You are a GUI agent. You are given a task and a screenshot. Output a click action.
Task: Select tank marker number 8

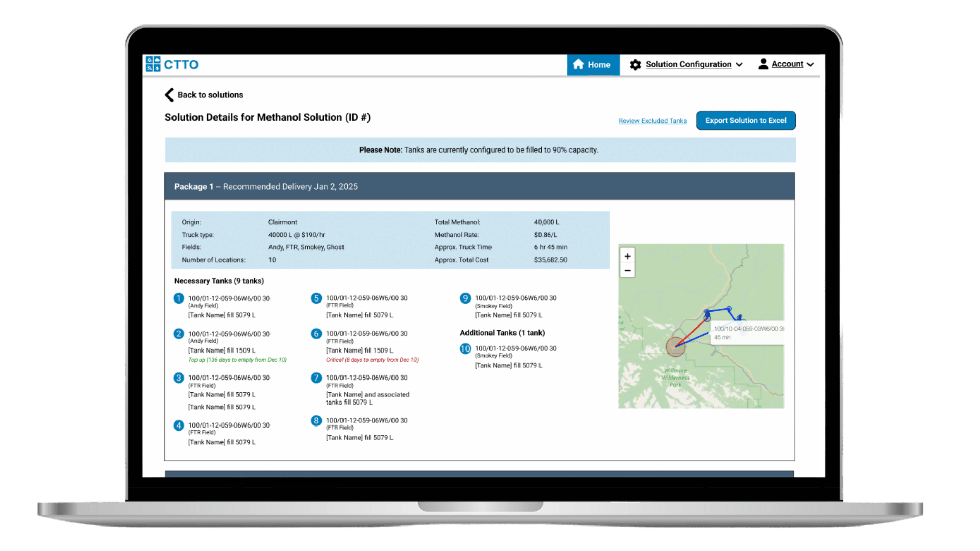[x=316, y=421]
